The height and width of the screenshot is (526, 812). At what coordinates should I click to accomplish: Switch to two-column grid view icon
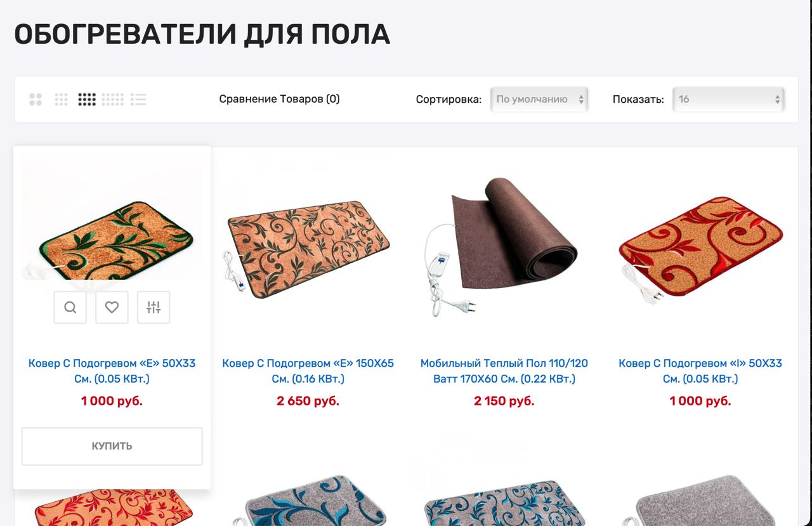36,100
